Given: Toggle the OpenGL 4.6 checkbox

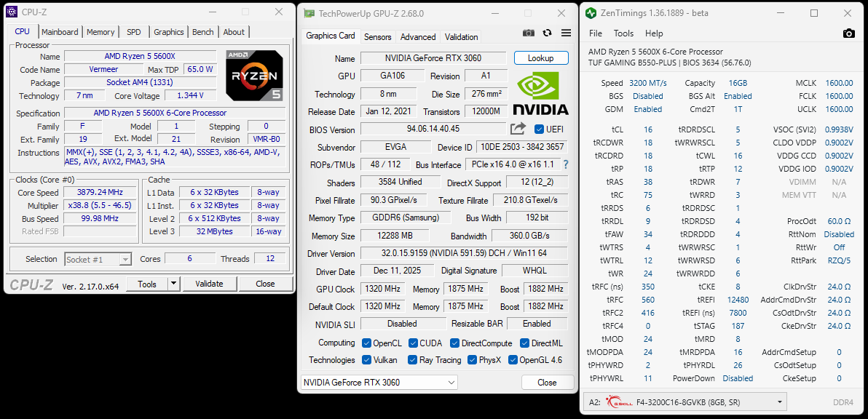Looking at the screenshot, I should tap(512, 360).
